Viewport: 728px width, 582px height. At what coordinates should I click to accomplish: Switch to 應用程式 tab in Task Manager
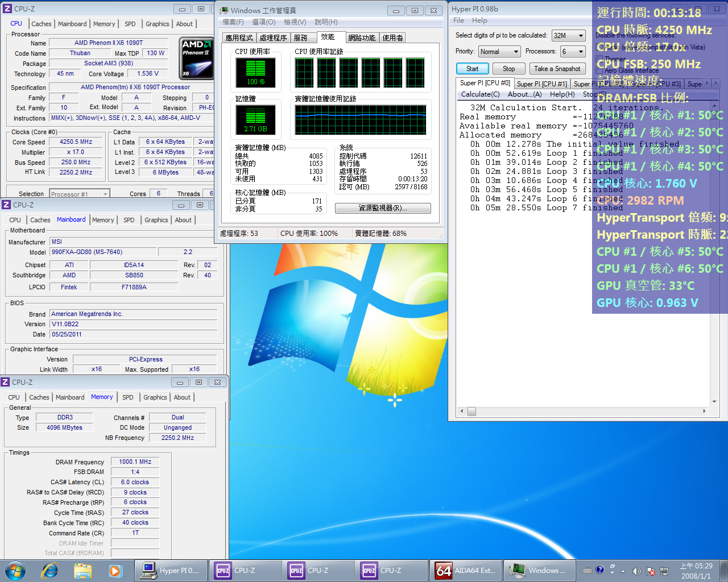[x=239, y=38]
